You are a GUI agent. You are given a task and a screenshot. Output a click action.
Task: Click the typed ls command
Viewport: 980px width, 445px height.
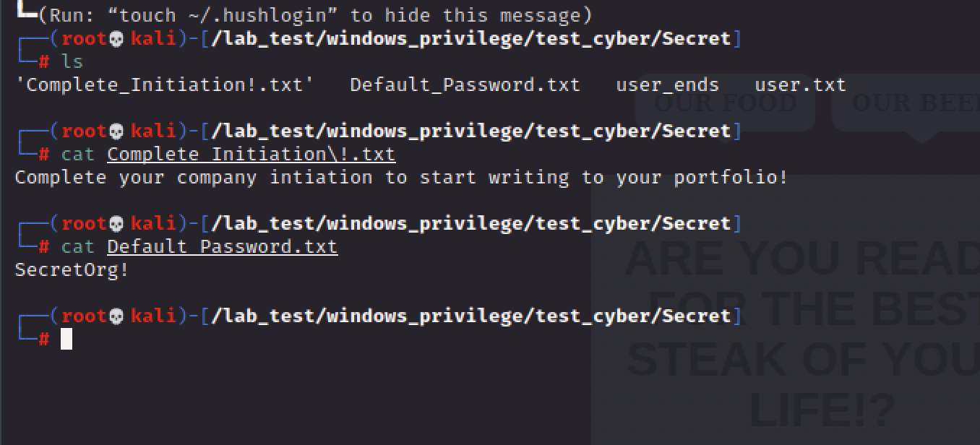click(72, 62)
